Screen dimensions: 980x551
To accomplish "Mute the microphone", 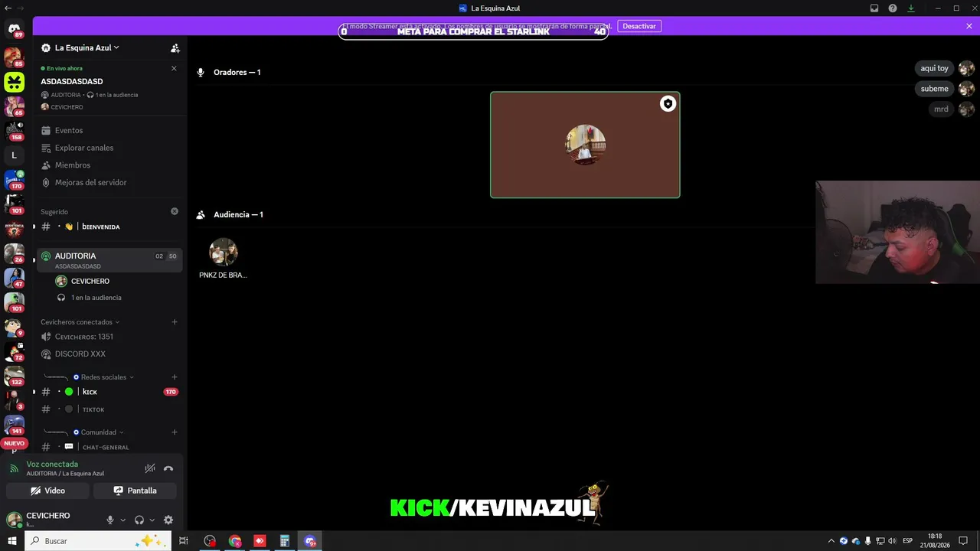I will (x=109, y=520).
